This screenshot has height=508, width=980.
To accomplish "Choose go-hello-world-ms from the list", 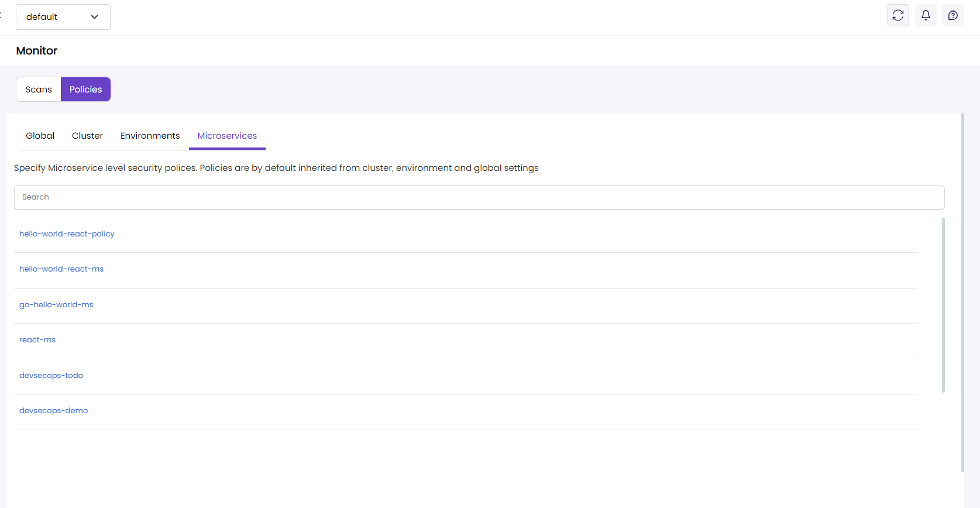I will 56,305.
